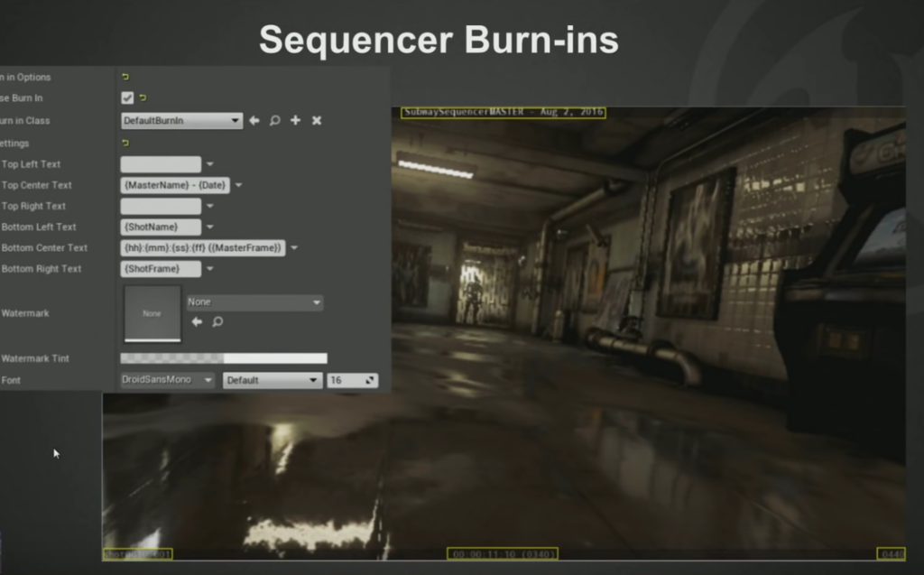Viewport: 924px width, 575px height.
Task: Click the bottom left shot name burn-in overlay
Action: pyautogui.click(x=138, y=553)
